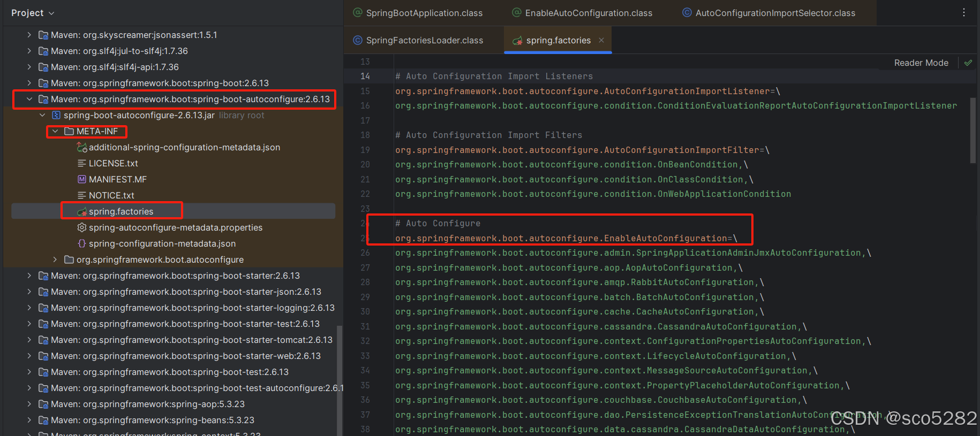This screenshot has width=980, height=436.
Task: Open editor tab options three-dot menu
Action: pyautogui.click(x=964, y=12)
